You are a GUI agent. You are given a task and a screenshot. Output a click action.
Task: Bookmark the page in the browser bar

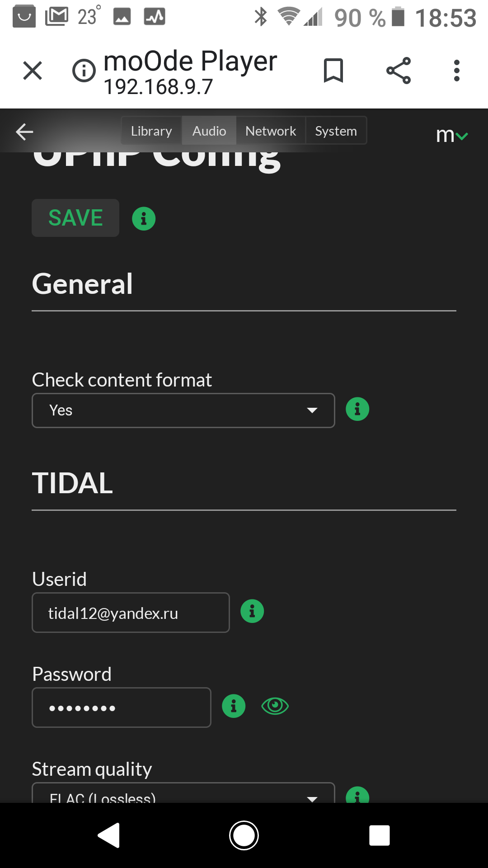pyautogui.click(x=333, y=71)
